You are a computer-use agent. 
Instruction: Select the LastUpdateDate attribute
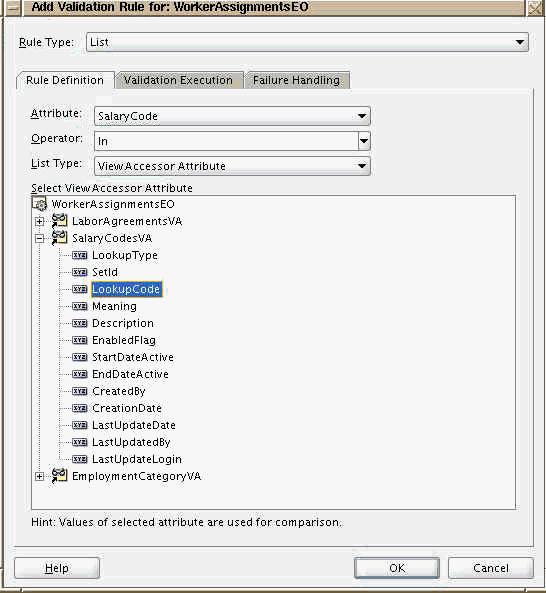point(134,425)
